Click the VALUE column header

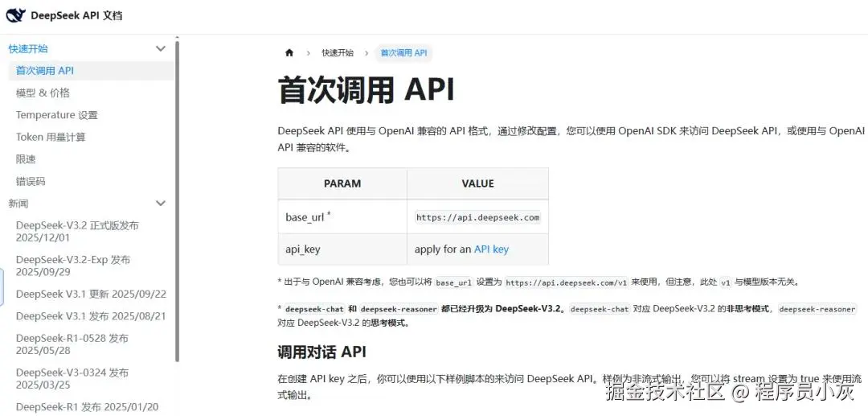[477, 183]
